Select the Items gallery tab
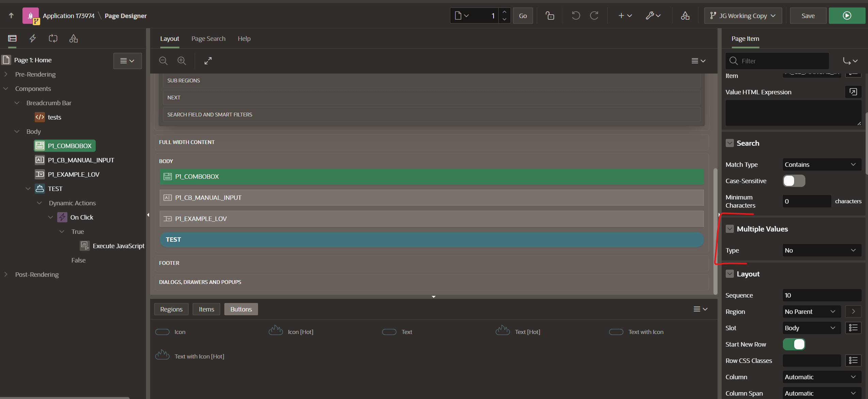Viewport: 868px width, 399px height. pos(206,309)
